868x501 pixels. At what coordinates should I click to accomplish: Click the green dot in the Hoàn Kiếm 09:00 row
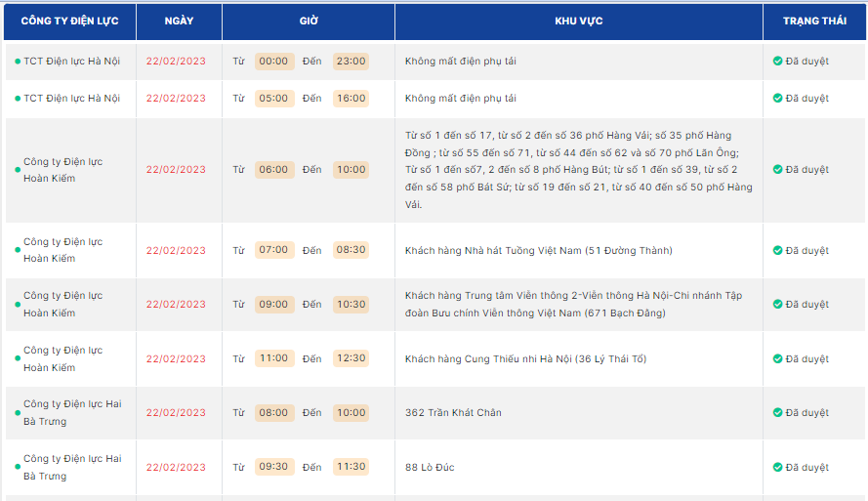pos(18,305)
